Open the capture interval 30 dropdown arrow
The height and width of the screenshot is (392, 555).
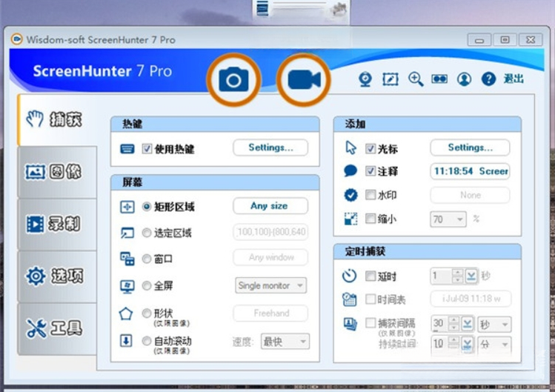pyautogui.click(x=468, y=324)
